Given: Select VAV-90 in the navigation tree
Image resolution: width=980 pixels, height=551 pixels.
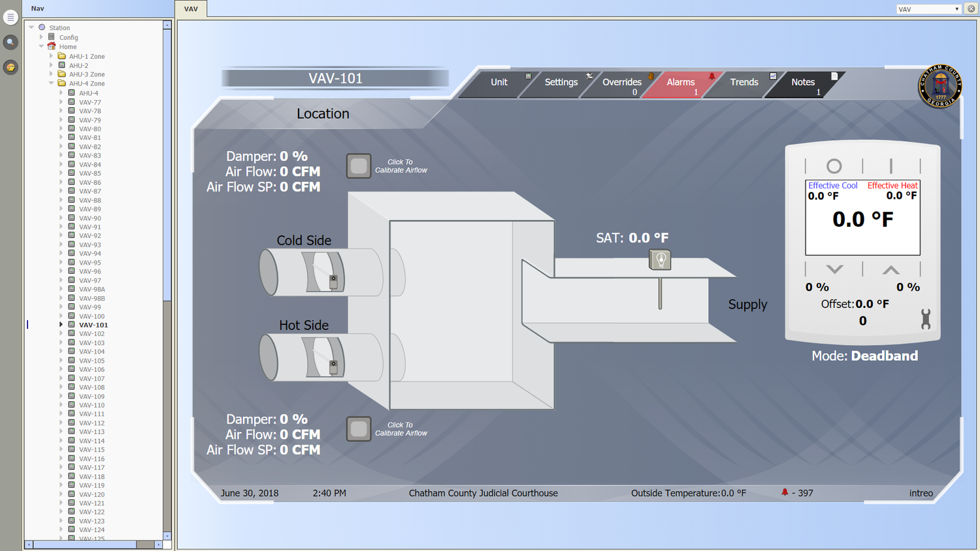Looking at the screenshot, I should (x=90, y=218).
